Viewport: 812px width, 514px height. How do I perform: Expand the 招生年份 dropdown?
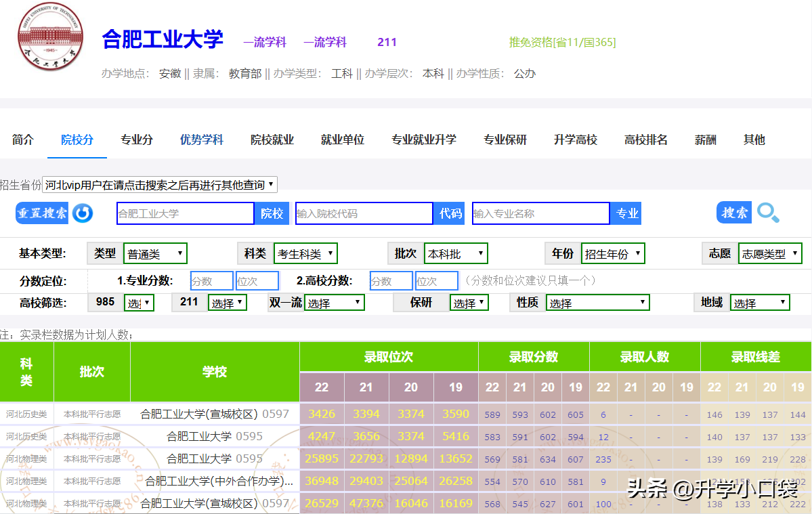[613, 254]
